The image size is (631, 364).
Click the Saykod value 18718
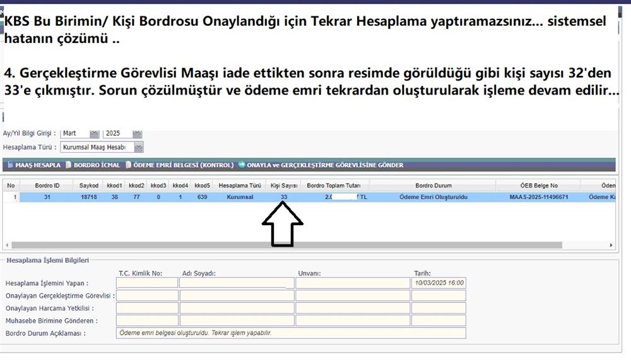pos(89,197)
